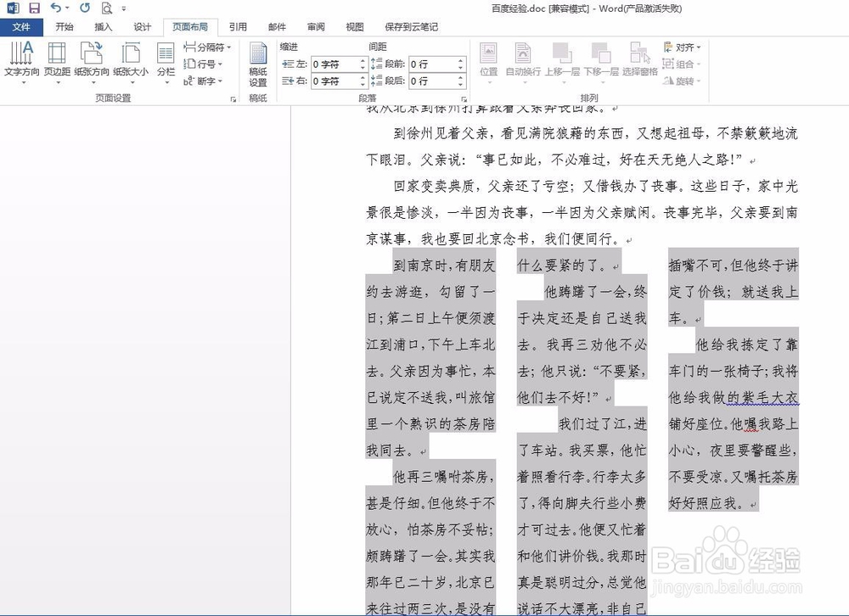Click the right indent 右 input field

(x=335, y=81)
